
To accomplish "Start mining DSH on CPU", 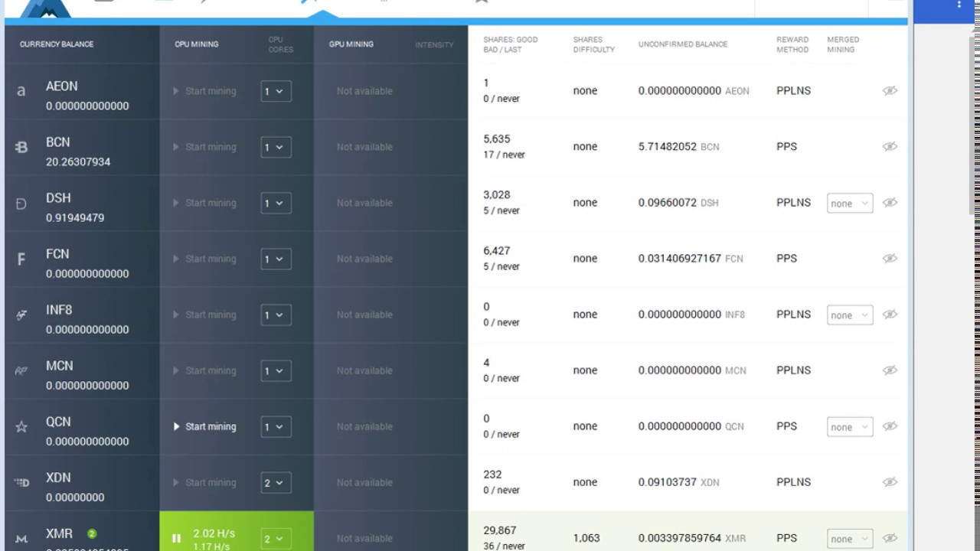I will pos(204,203).
